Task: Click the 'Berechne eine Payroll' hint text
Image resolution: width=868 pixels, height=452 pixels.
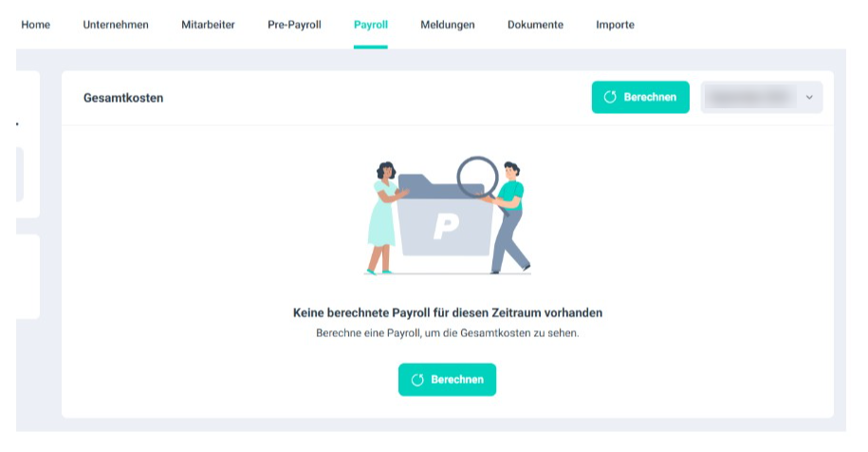Action: tap(448, 333)
